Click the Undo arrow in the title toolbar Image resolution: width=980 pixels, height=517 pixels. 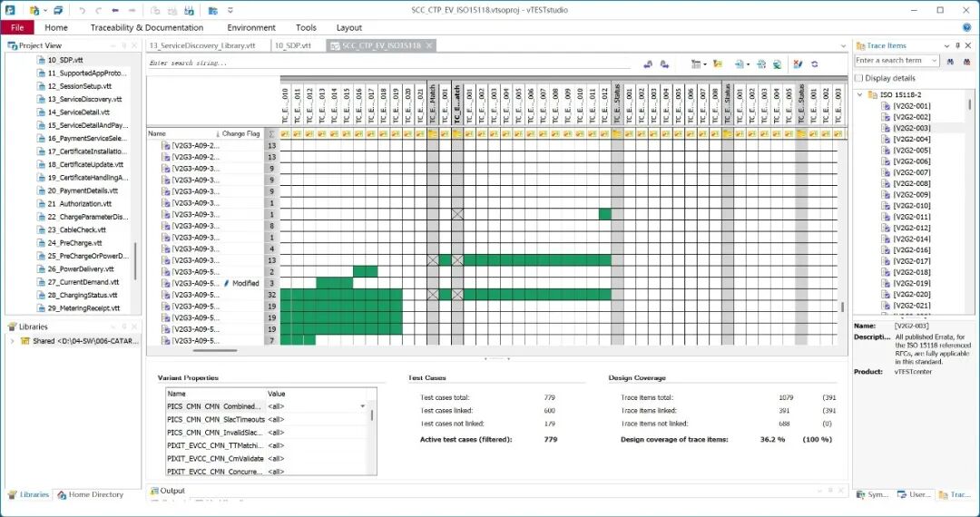(82, 10)
